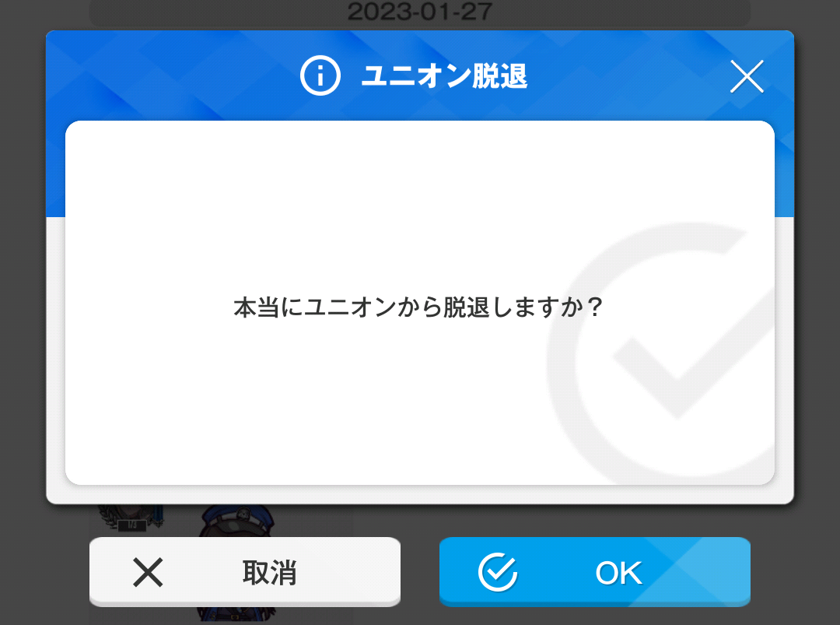Viewport: 840px width, 625px height.
Task: Select the winged-emblem avatar with 1/5 badge
Action: 131,518
